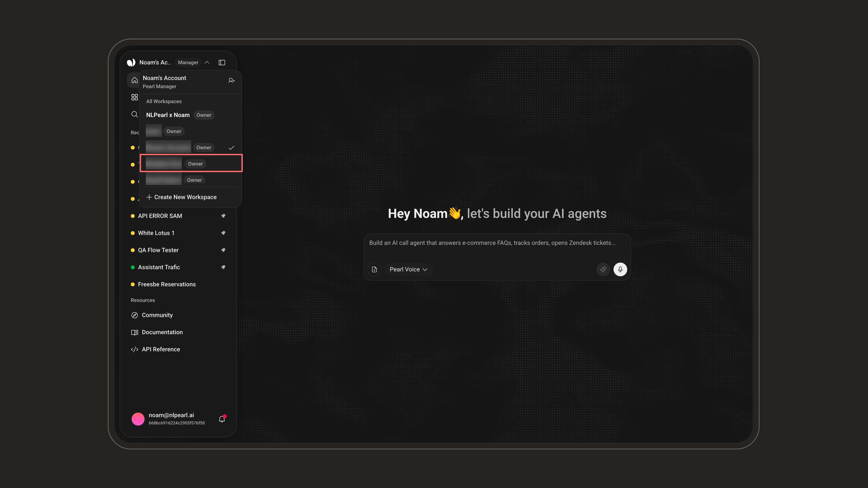This screenshot has width=868, height=488.
Task: Open the Home icon in sidebar
Action: [134, 80]
